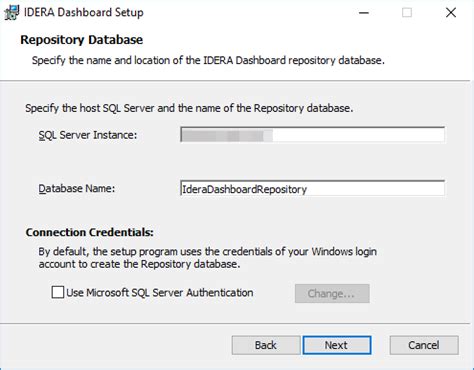Click the greyed-out Change... button

point(332,293)
